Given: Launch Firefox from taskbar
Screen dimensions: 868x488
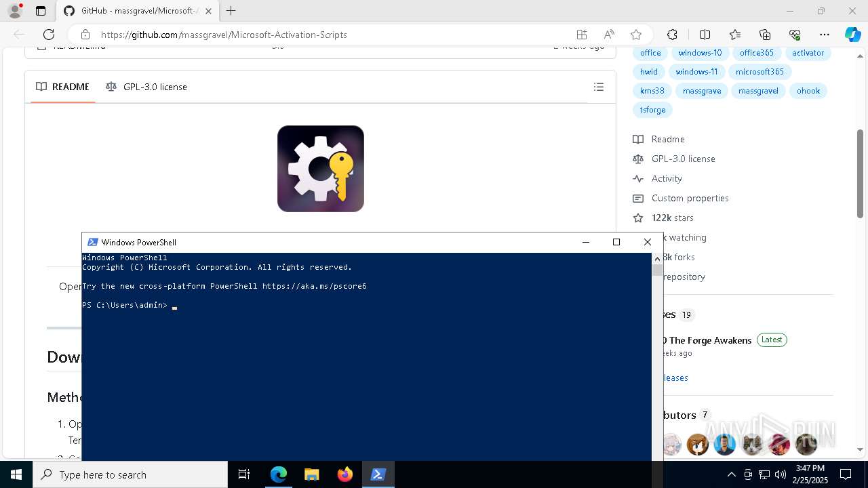Looking at the screenshot, I should point(344,474).
